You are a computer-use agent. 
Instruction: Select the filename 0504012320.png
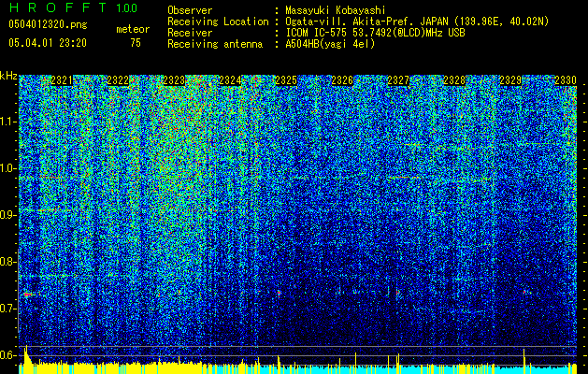point(48,24)
